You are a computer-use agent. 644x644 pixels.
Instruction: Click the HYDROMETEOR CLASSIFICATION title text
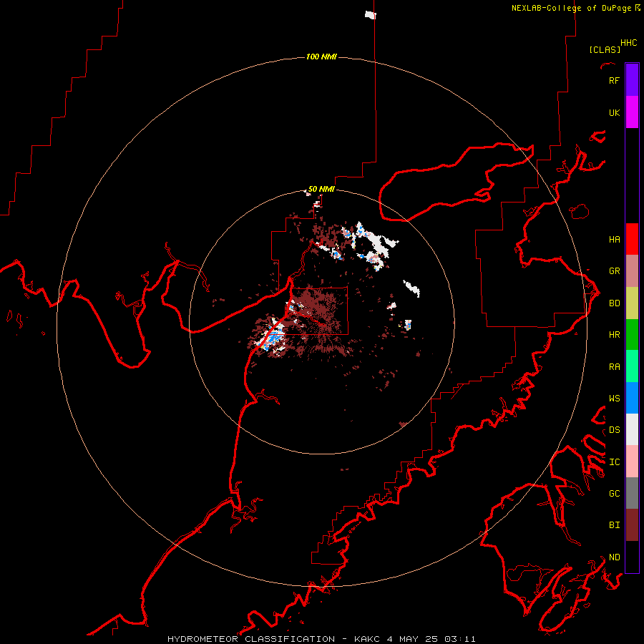(x=251, y=639)
